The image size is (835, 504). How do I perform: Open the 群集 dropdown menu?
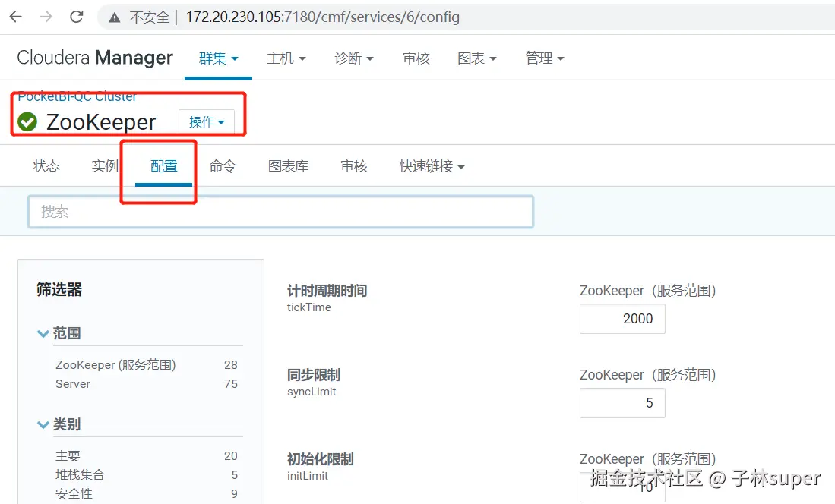click(x=218, y=58)
